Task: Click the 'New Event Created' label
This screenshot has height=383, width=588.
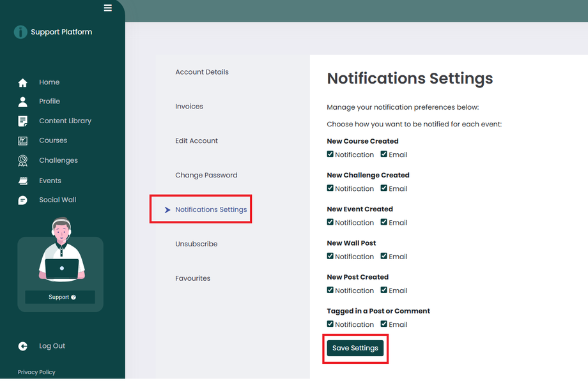Action: [360, 209]
